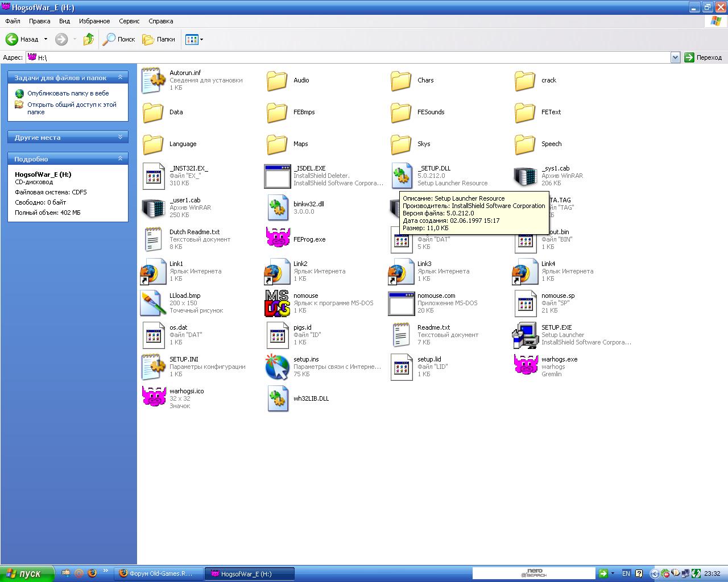The height and width of the screenshot is (582, 728).
Task: Select the _ISDEL.EXE program icon
Action: coord(277,176)
